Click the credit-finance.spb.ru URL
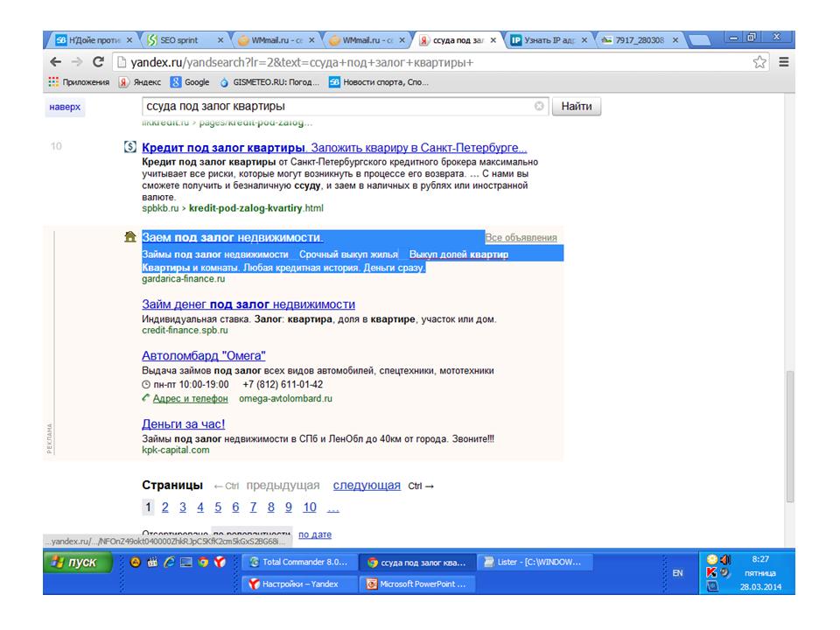Image resolution: width=840 pixels, height=630 pixels. tap(185, 330)
